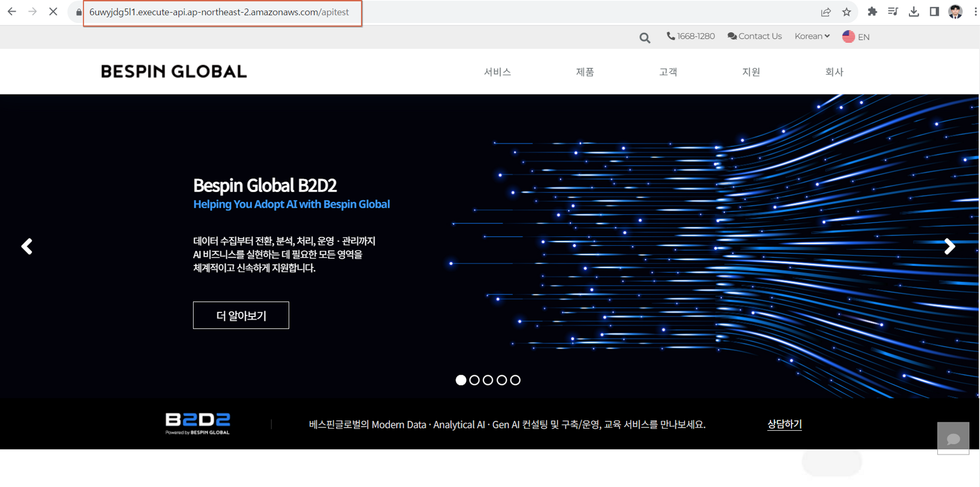Open the Chrome profile avatar
Viewport: 980px width, 487px height.
click(955, 11)
